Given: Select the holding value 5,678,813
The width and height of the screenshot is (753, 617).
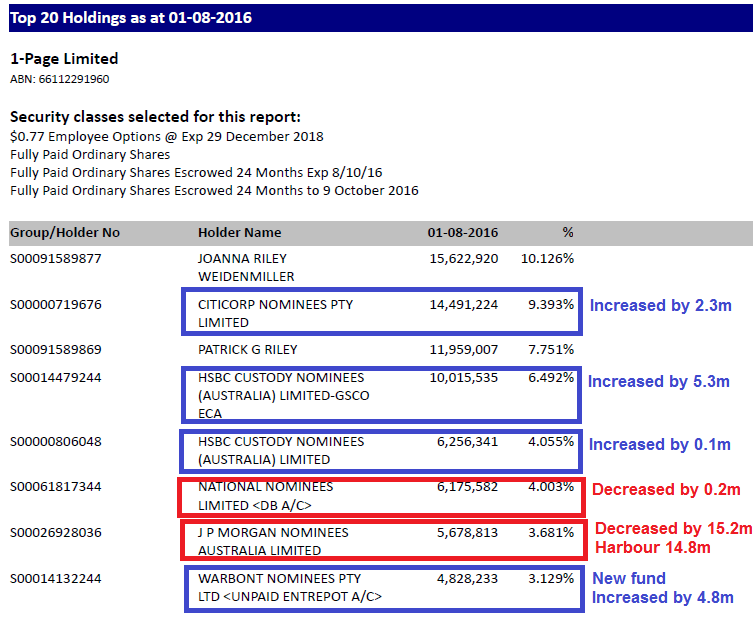Looking at the screenshot, I should pyautogui.click(x=467, y=533).
